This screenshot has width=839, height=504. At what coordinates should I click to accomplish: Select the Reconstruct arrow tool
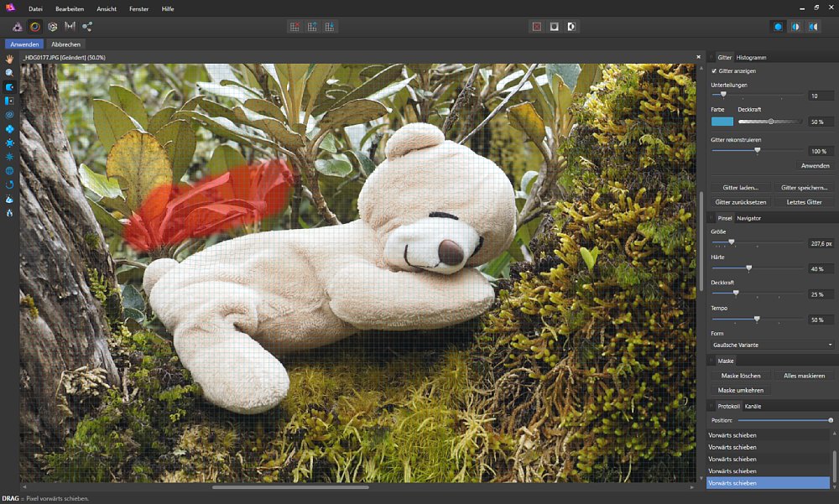[9, 184]
